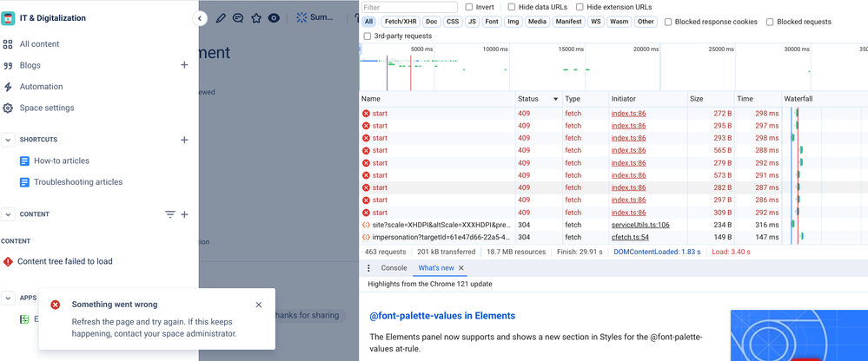Click the eye watch icon
This screenshot has width=868, height=361.
coord(274,18)
